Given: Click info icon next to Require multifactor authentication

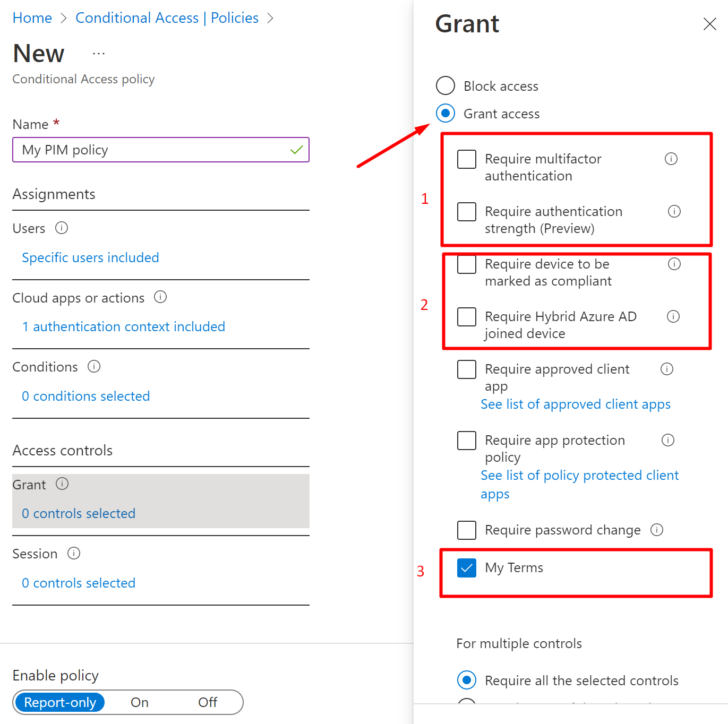Looking at the screenshot, I should (671, 159).
